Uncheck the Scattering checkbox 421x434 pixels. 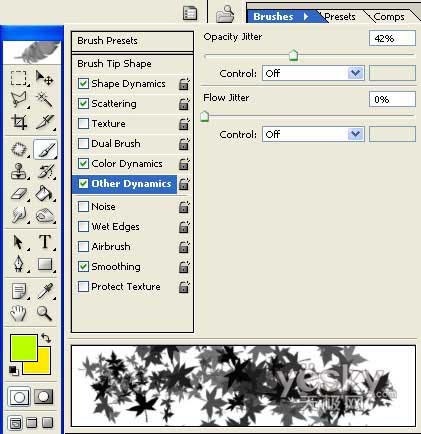click(x=83, y=104)
